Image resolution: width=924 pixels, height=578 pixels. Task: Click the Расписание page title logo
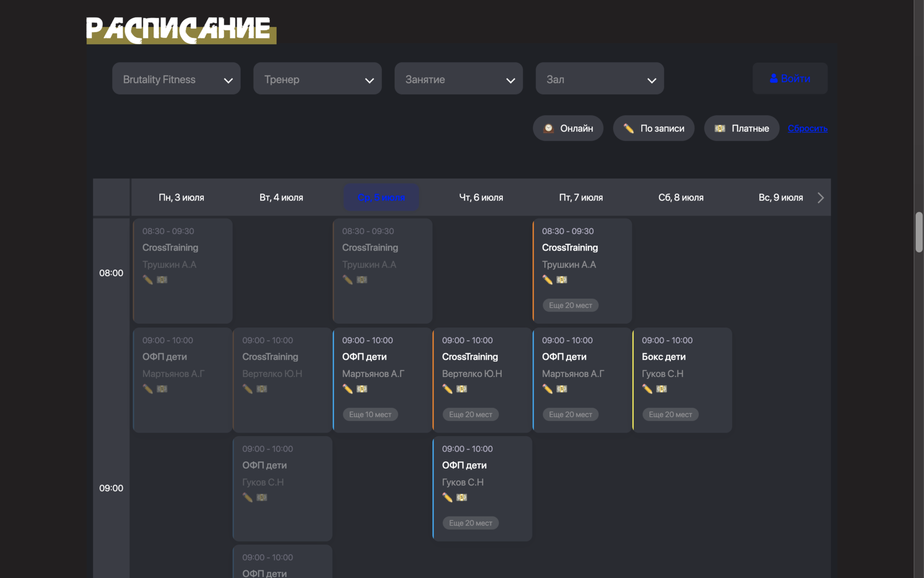(181, 30)
